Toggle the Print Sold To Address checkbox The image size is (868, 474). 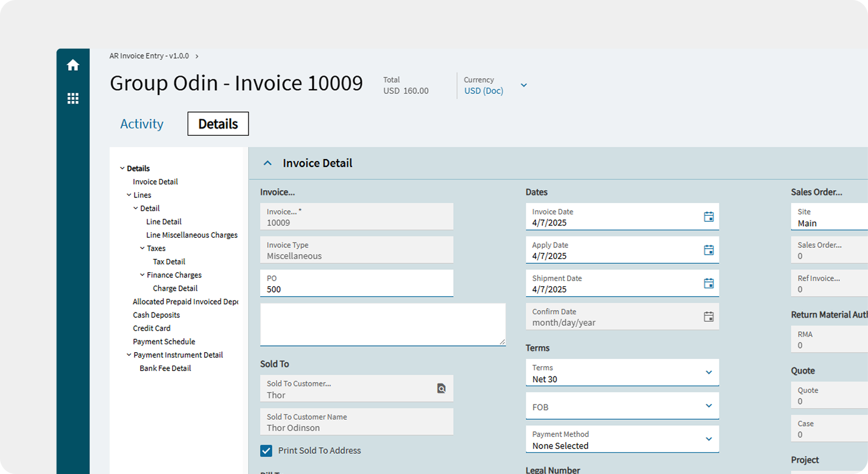(266, 451)
